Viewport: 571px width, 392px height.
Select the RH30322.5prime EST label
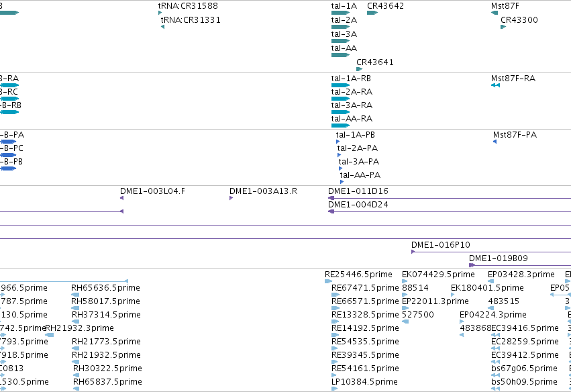107,369
